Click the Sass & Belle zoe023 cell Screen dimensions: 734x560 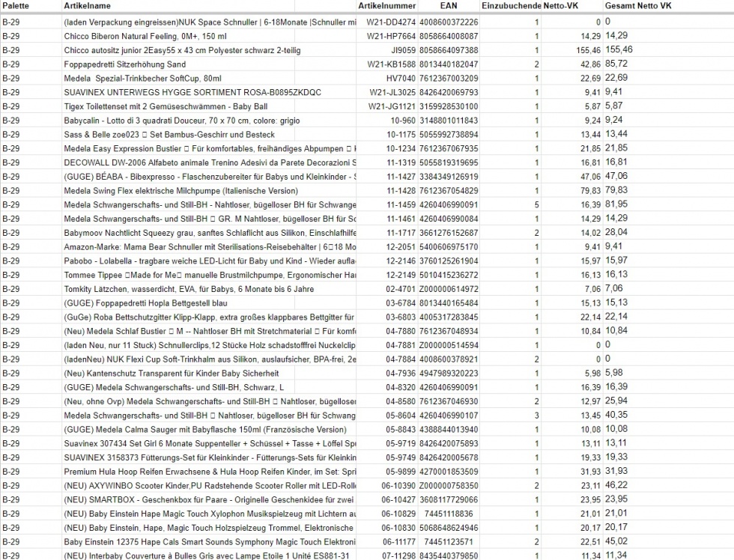click(x=169, y=134)
